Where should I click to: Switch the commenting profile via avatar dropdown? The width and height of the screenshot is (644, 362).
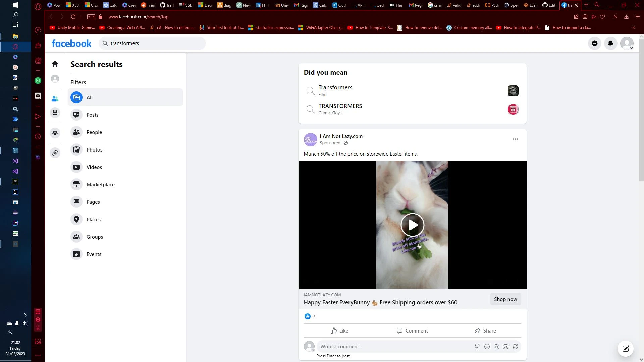309,346
